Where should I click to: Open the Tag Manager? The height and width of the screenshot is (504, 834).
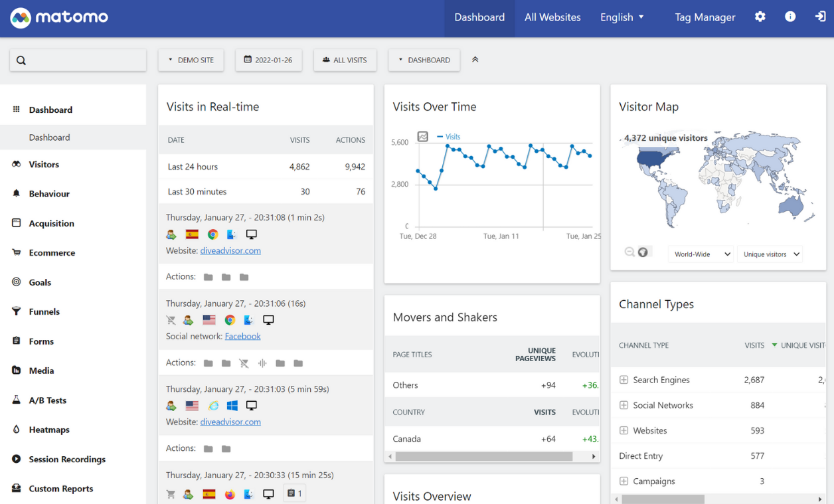pos(705,17)
